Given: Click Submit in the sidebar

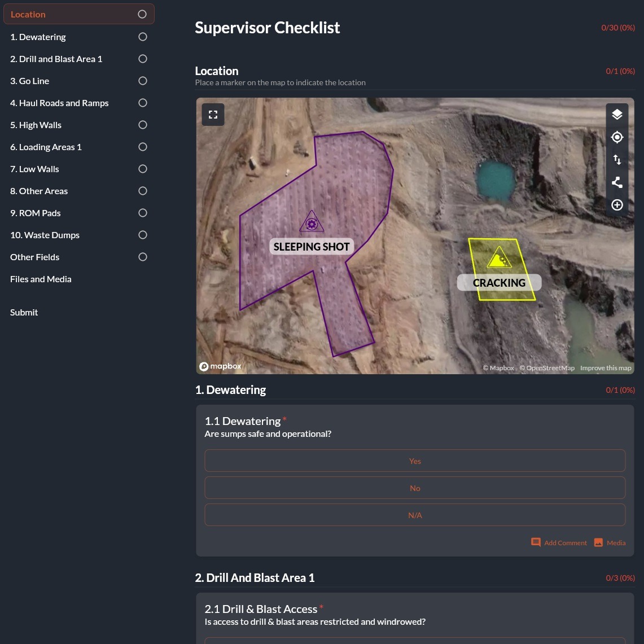Looking at the screenshot, I should point(24,312).
